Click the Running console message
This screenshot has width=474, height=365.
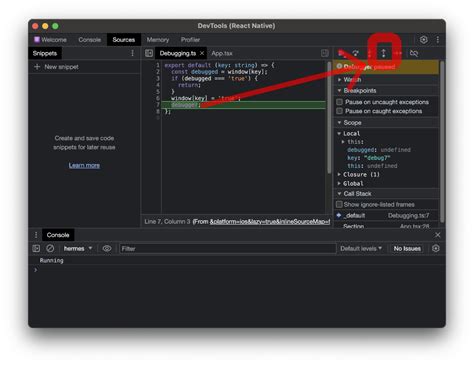tap(51, 261)
